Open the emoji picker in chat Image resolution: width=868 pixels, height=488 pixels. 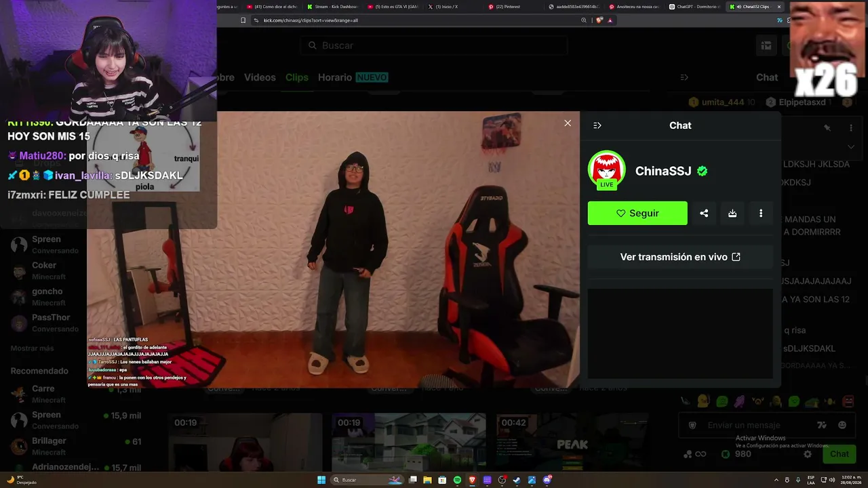[842, 425]
